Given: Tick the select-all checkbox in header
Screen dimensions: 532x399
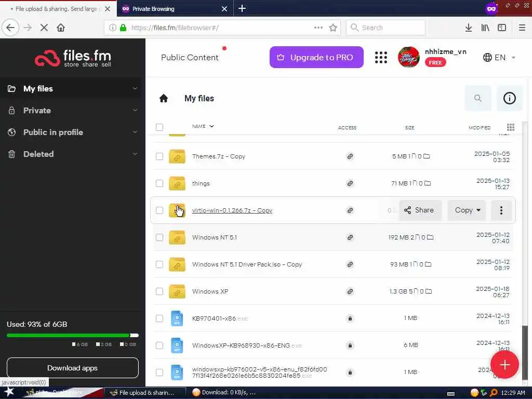Looking at the screenshot, I should pos(159,127).
